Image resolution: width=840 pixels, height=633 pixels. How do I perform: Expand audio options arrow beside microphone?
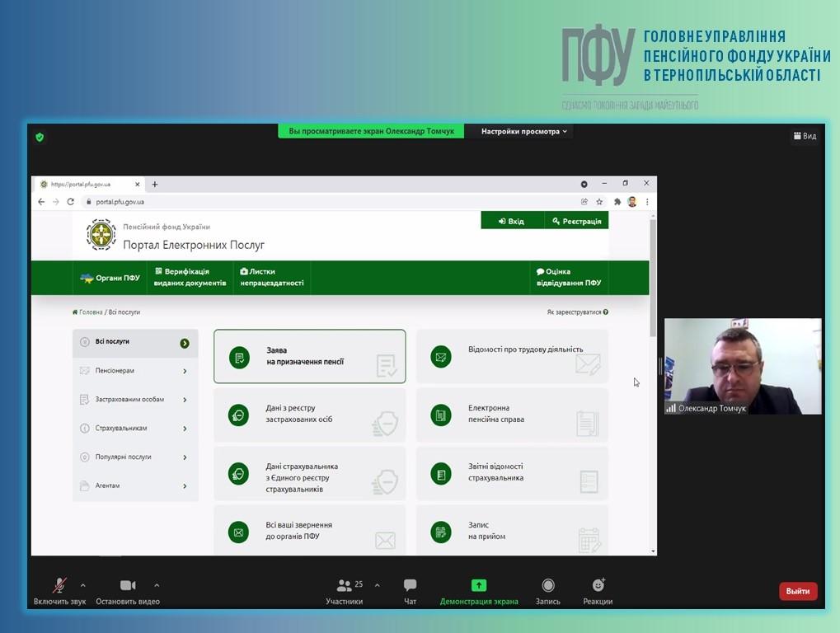point(82,585)
